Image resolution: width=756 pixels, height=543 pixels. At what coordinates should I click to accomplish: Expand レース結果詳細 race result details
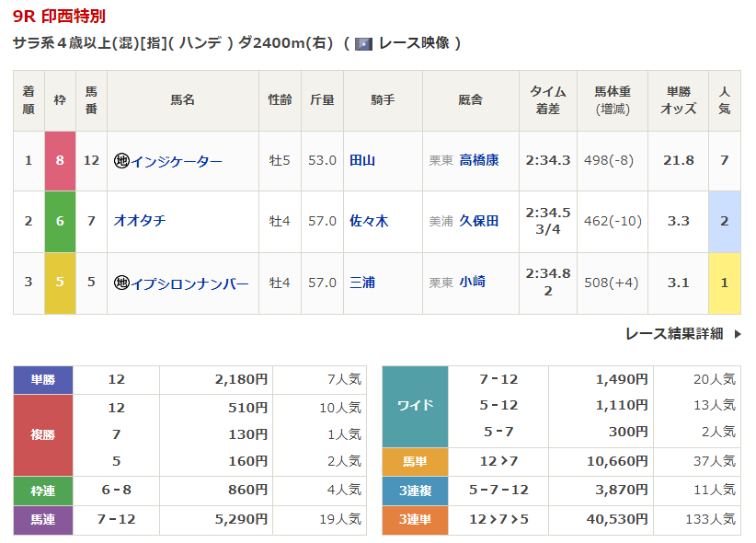tap(673, 334)
